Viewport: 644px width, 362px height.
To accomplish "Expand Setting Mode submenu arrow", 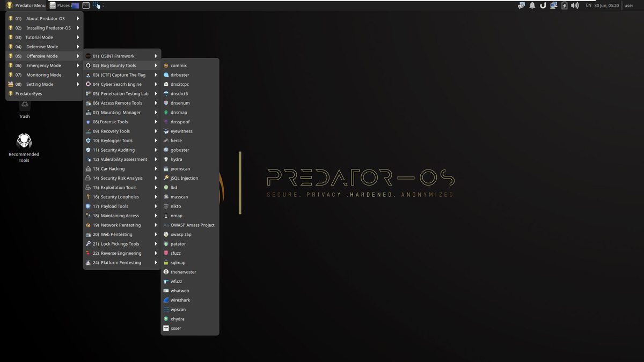I will coord(78,84).
